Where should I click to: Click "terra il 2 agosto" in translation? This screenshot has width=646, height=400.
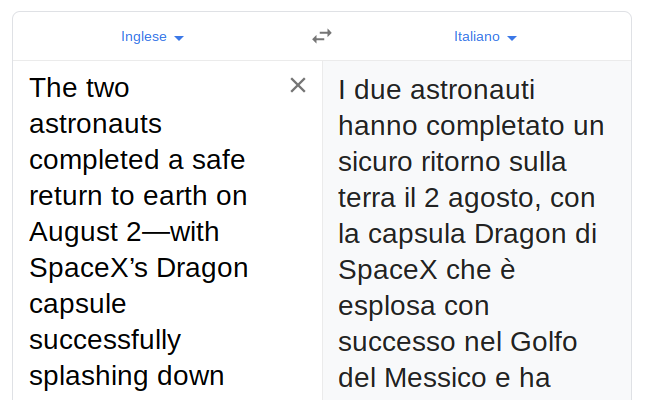[440, 198]
